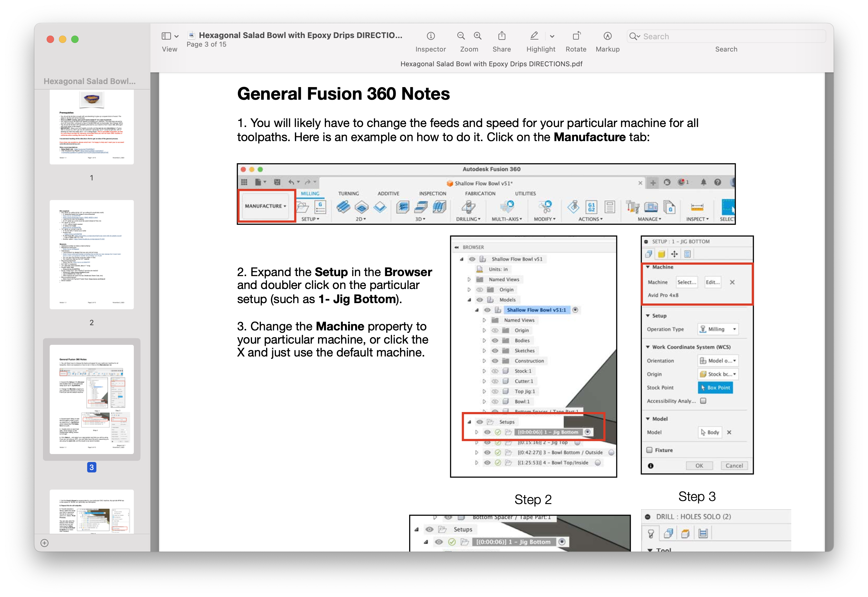Collapse the Machine section triangle
Image resolution: width=868 pixels, height=597 pixels.
click(x=648, y=267)
